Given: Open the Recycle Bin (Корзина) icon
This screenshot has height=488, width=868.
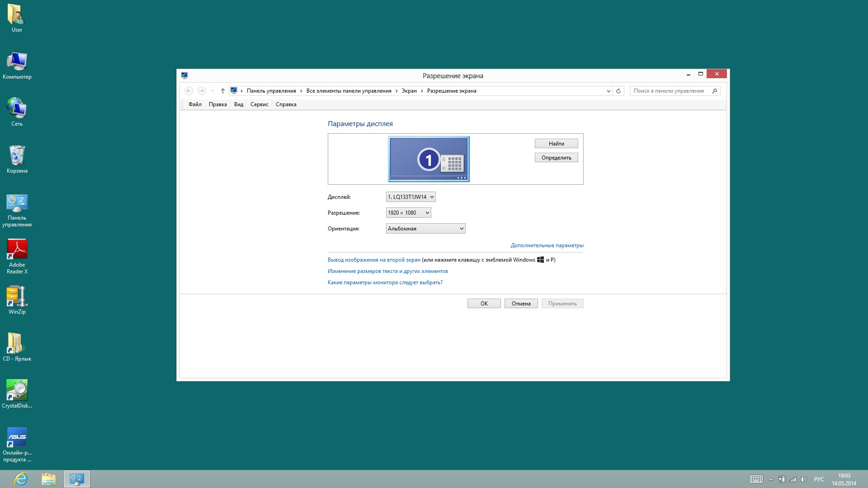Looking at the screenshot, I should (x=17, y=156).
